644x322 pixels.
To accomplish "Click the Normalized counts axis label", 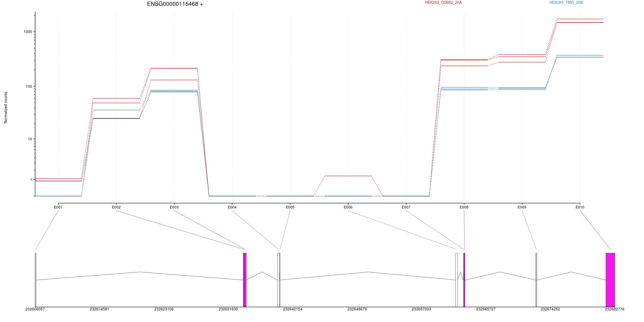I will pyautogui.click(x=6, y=108).
